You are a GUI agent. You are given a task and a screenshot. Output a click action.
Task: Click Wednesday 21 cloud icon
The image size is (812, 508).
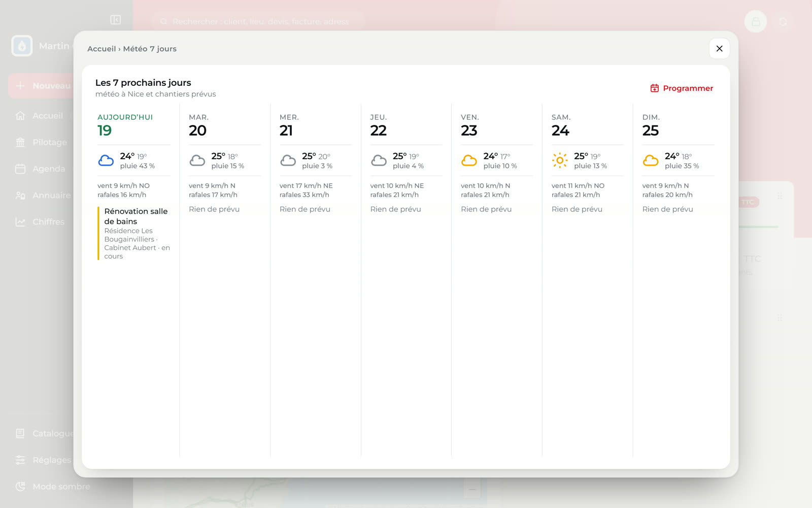[x=288, y=161]
